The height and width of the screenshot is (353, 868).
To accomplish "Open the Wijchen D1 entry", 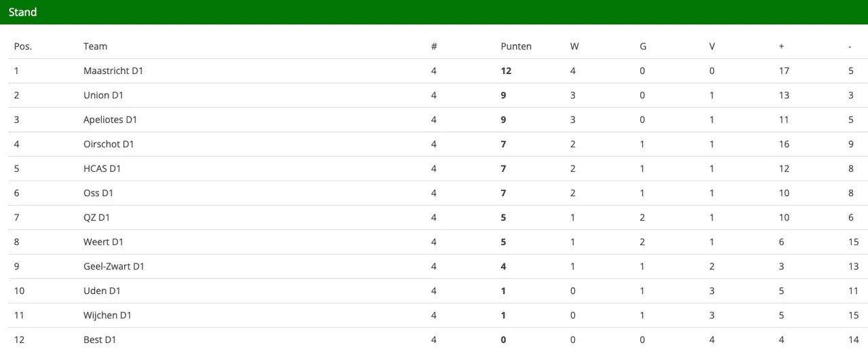I will coord(107,315).
